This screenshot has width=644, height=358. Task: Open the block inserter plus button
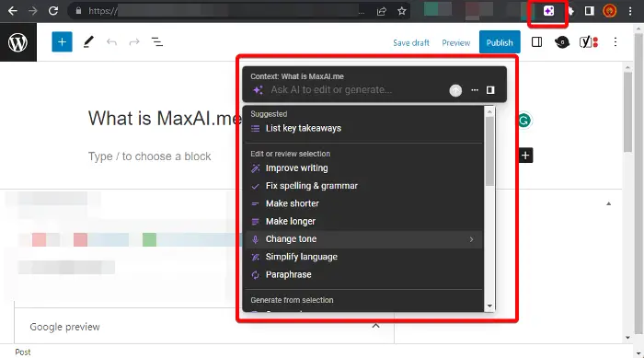(x=62, y=42)
